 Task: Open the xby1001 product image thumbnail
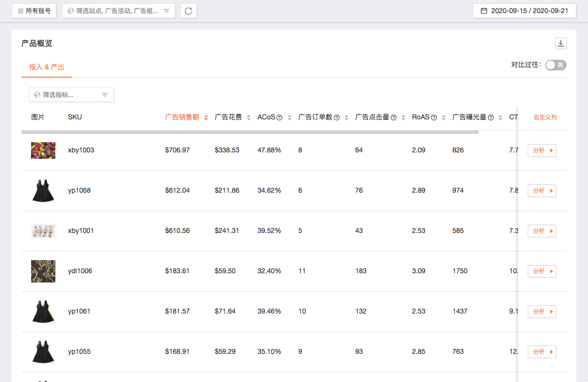(43, 231)
